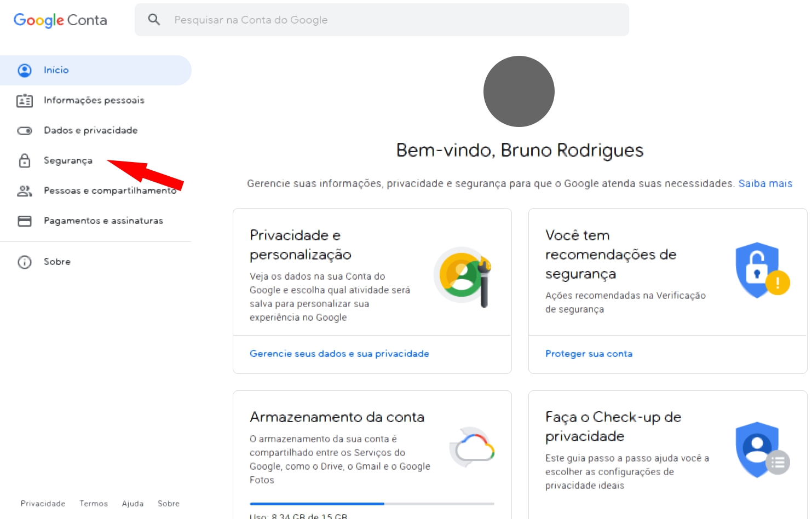Click the Google Conta logo
812x519 pixels.
coord(60,20)
